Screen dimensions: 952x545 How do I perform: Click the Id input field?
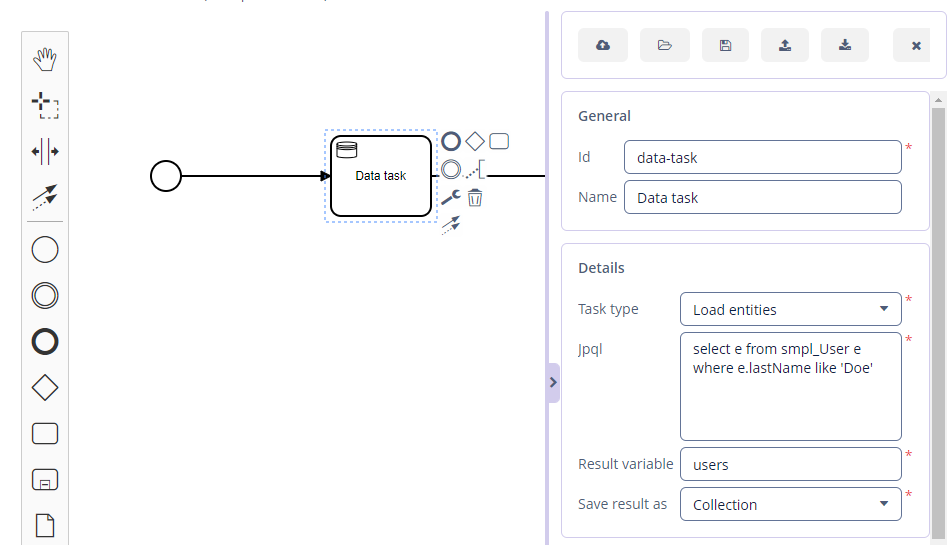pyautogui.click(x=762, y=158)
